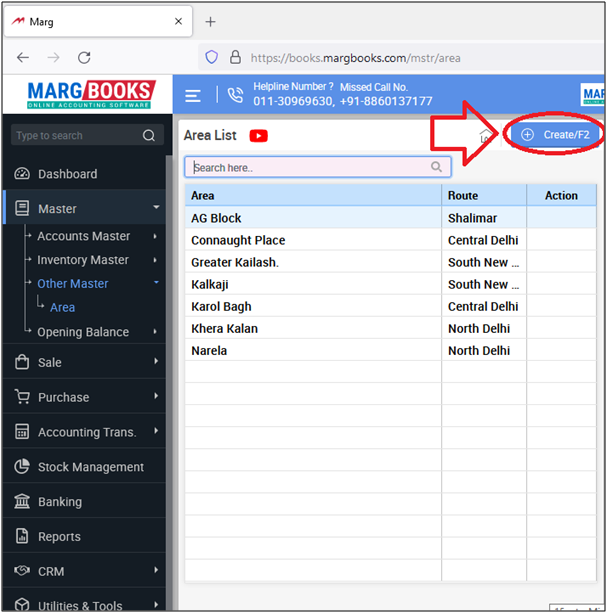
Task: Click the Utilities & Tools box icon
Action: tap(22, 604)
